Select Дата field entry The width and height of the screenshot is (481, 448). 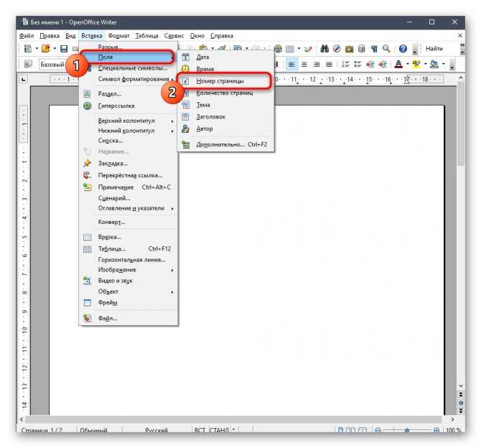pyautogui.click(x=225, y=57)
